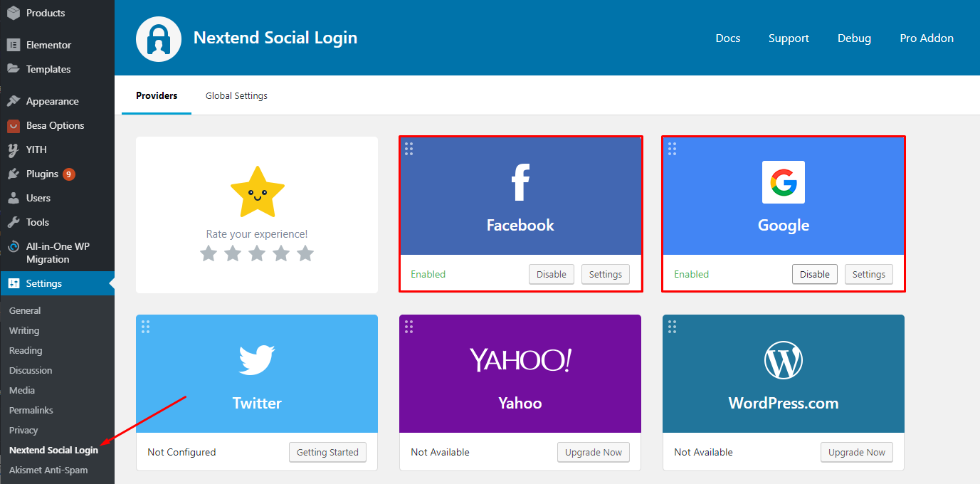
Task: Click Upgrade Now on Yahoo card
Action: pyautogui.click(x=594, y=452)
